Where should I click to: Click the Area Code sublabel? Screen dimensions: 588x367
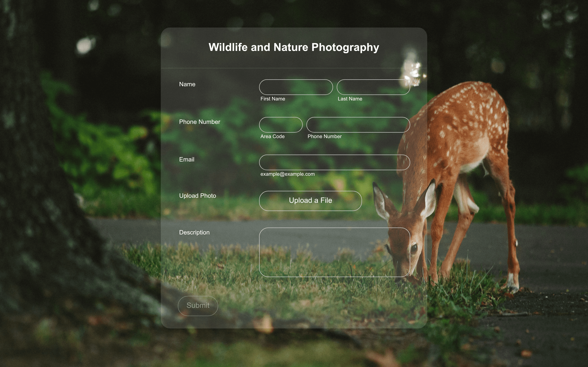272,136
